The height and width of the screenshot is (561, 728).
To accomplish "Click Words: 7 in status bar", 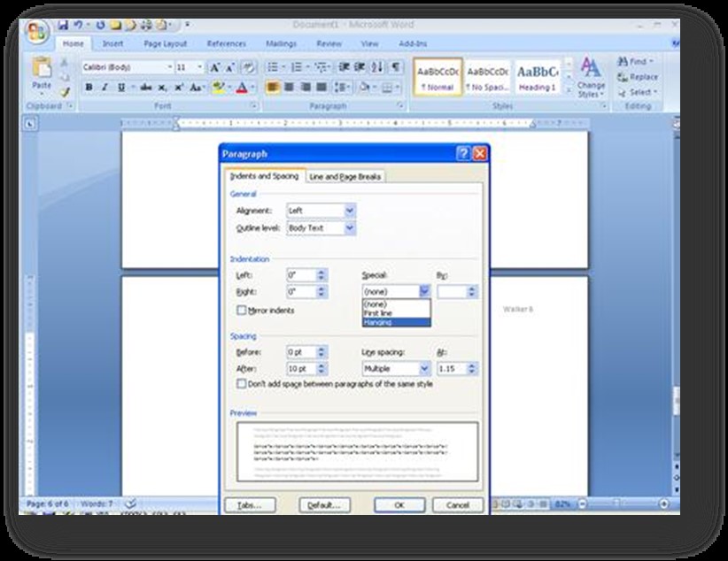I will click(x=97, y=503).
